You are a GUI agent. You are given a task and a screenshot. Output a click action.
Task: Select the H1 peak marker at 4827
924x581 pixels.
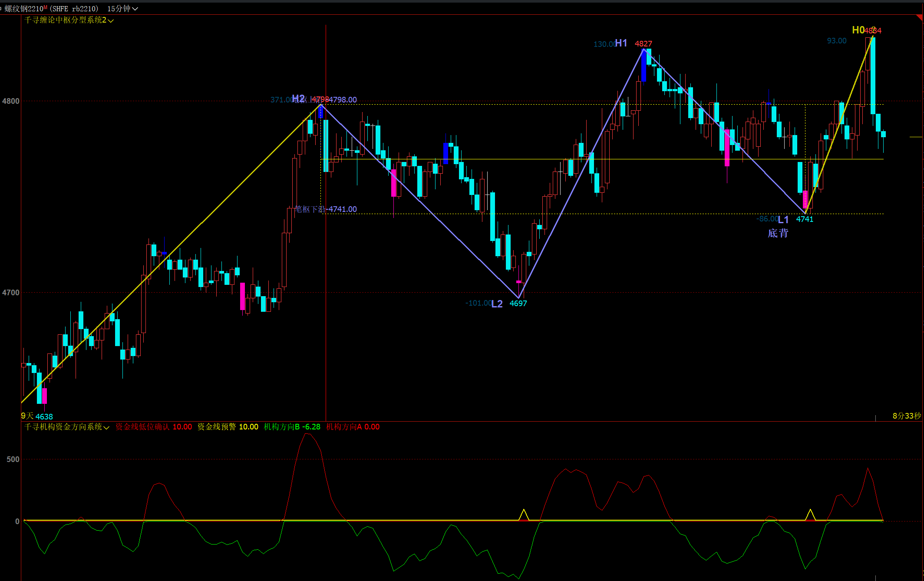click(621, 43)
